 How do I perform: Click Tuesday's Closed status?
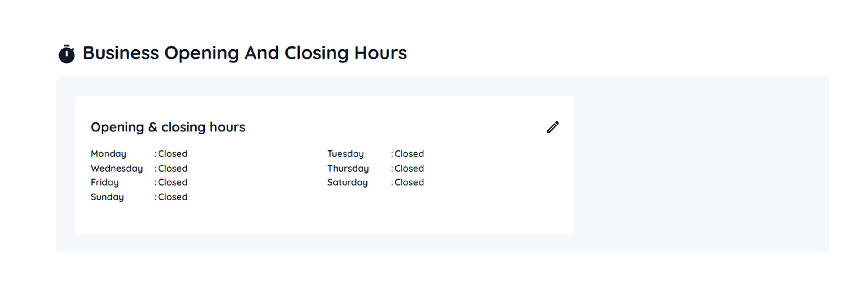409,154
